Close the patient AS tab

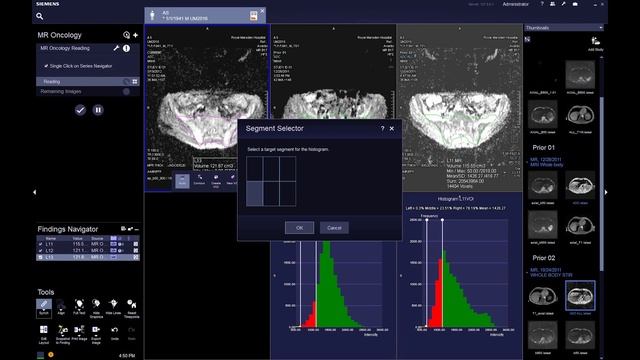[262, 11]
